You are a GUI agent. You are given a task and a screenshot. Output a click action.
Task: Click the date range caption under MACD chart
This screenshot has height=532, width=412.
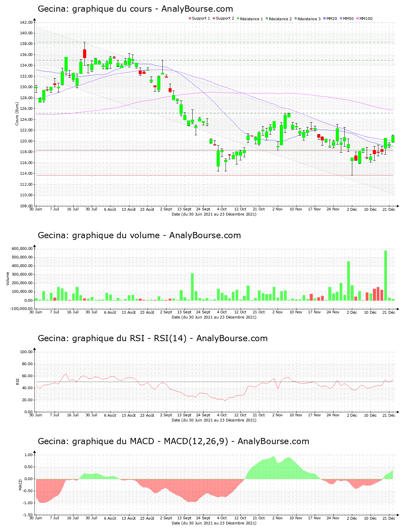214,523
